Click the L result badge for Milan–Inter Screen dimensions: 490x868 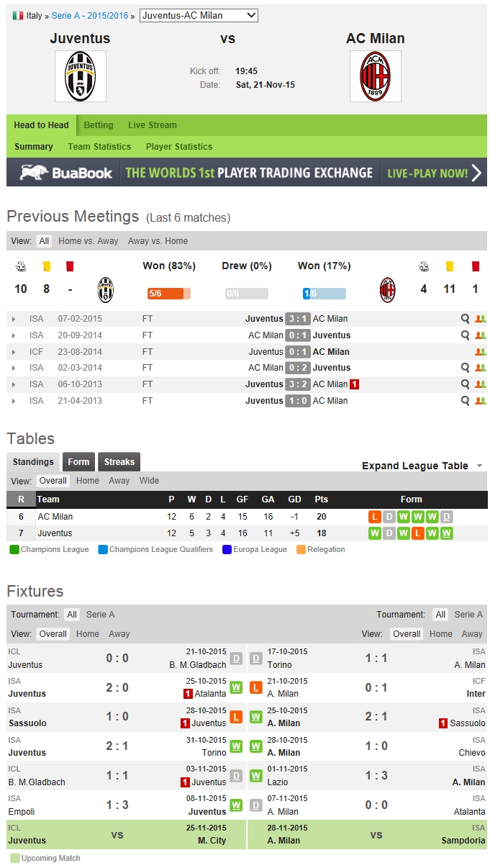coord(255,688)
